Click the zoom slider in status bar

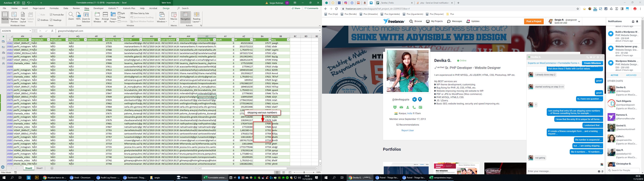304,172
